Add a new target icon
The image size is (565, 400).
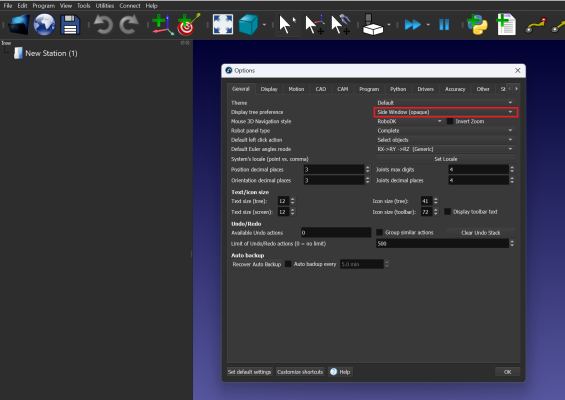tap(188, 25)
